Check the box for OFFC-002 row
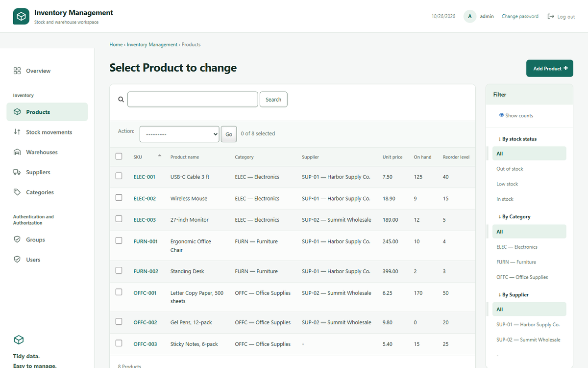The width and height of the screenshot is (588, 368). tap(119, 321)
